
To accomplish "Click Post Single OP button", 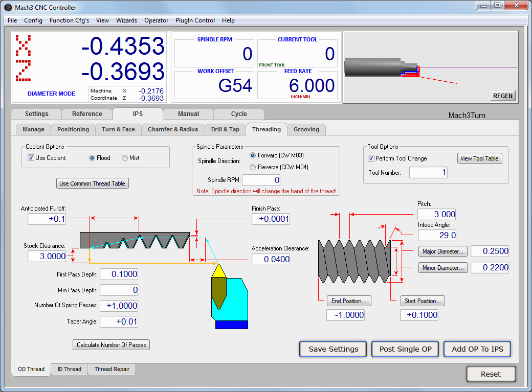I will click(406, 349).
